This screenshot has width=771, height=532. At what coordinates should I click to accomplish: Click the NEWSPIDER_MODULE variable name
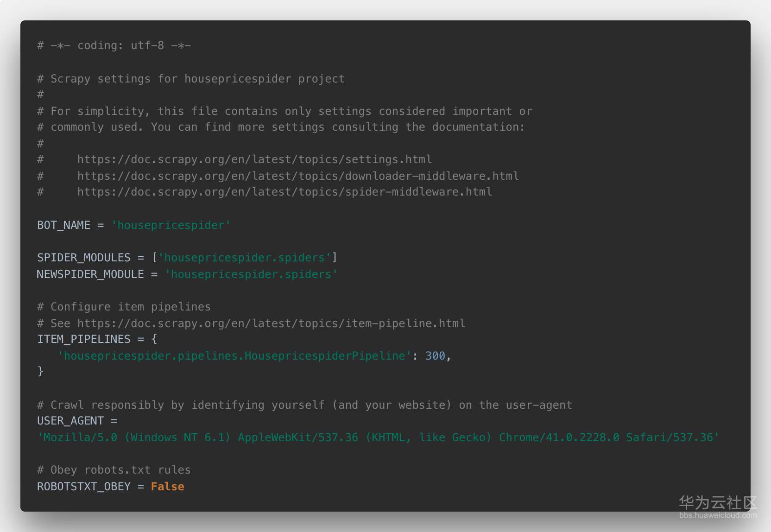(x=90, y=274)
